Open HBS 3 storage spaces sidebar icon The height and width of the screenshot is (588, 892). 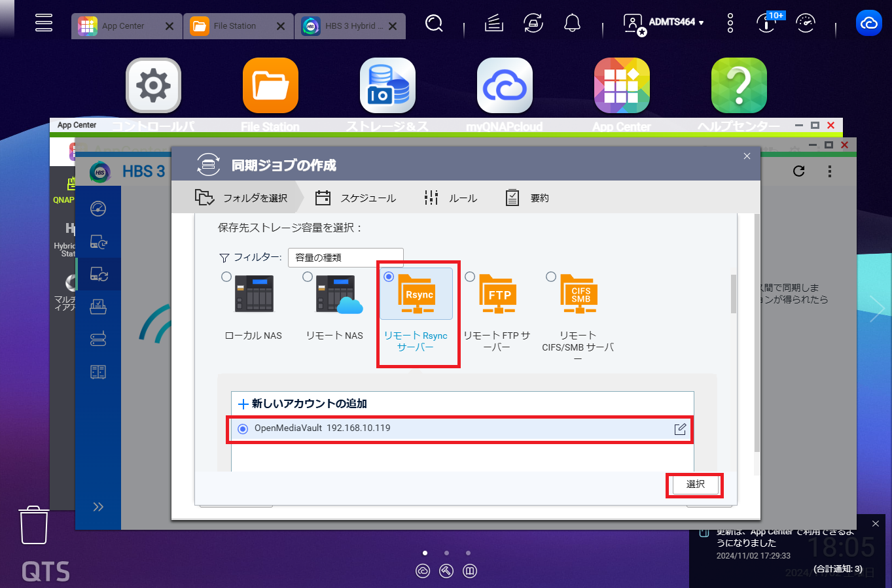tap(98, 339)
